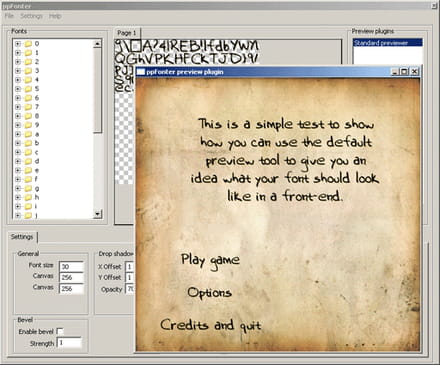Click the Font size input field
The height and width of the screenshot is (365, 440).
coord(71,266)
